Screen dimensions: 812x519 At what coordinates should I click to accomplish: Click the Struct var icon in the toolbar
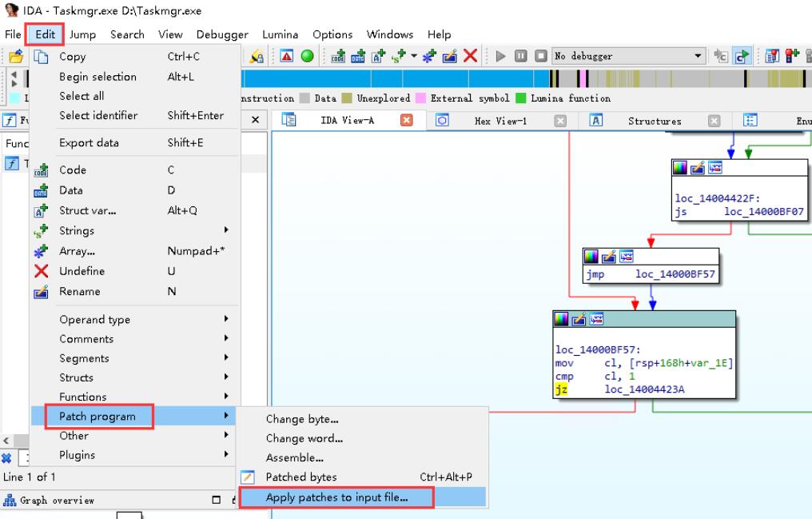pyautogui.click(x=379, y=56)
